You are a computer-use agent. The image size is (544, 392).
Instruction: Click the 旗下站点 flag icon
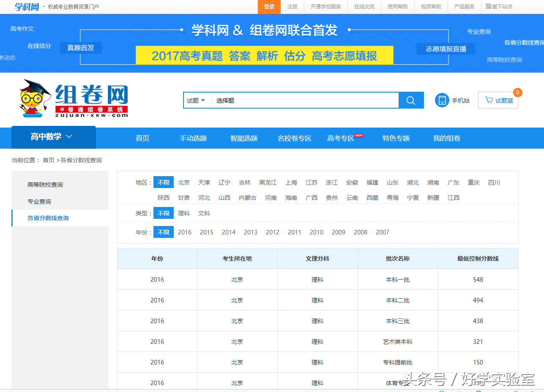point(488,7)
